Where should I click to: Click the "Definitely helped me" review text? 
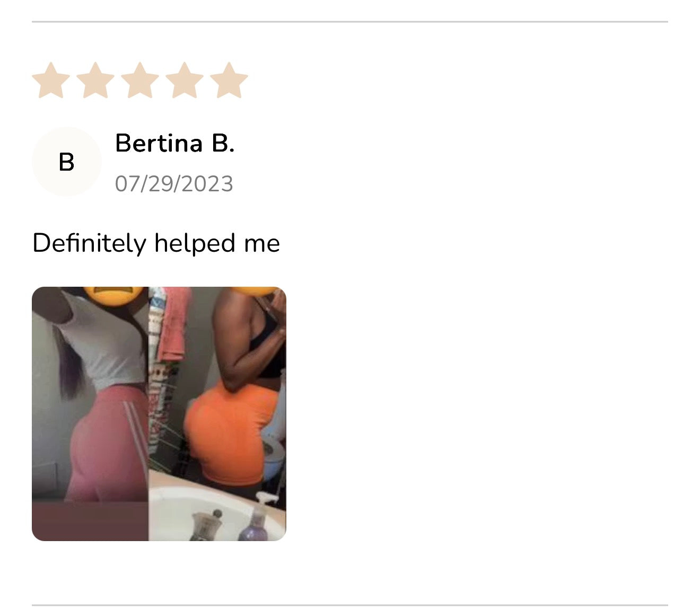point(156,243)
